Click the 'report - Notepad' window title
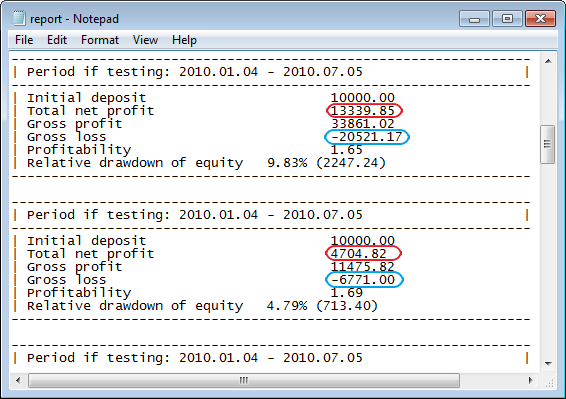The height and width of the screenshot is (399, 566). [74, 19]
